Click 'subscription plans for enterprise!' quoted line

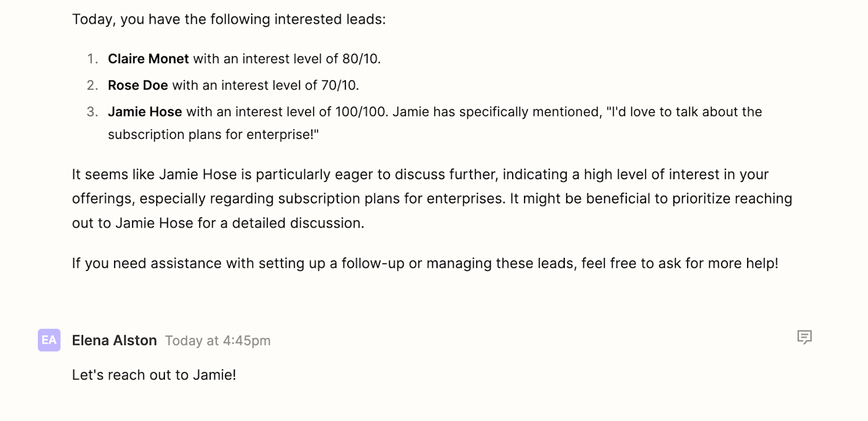(213, 135)
